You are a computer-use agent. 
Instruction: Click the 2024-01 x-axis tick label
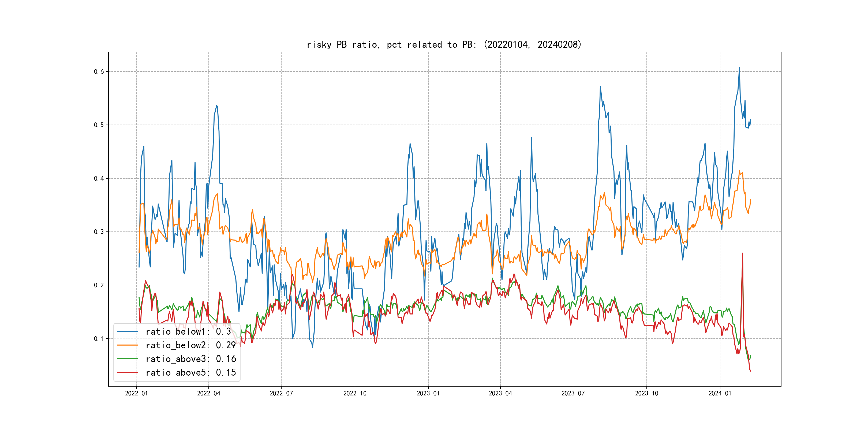coord(720,393)
